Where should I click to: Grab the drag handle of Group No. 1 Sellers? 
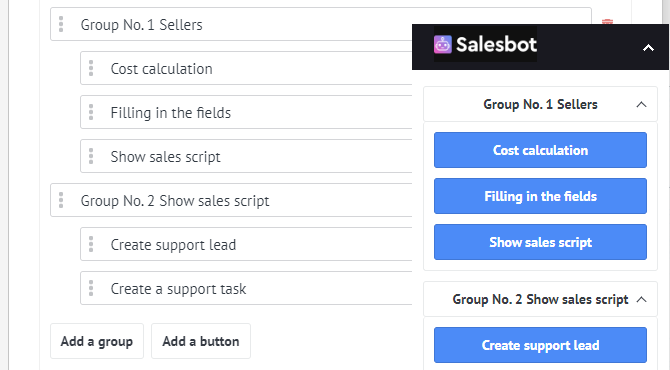tap(61, 24)
